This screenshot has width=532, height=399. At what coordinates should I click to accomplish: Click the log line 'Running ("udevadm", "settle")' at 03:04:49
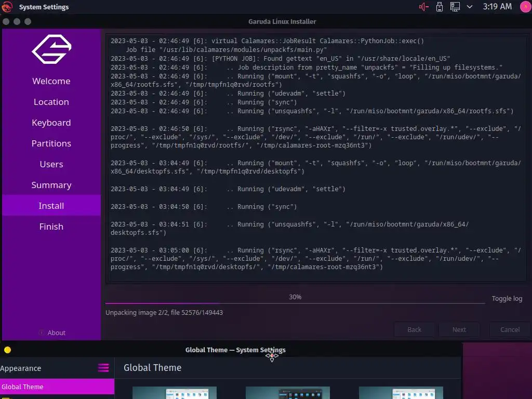click(x=228, y=189)
